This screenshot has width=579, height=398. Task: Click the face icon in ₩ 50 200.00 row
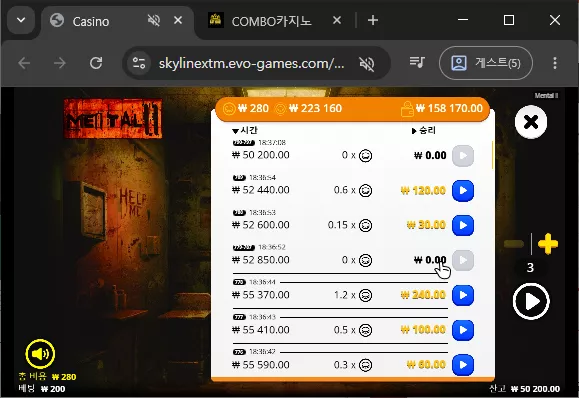tap(366, 155)
